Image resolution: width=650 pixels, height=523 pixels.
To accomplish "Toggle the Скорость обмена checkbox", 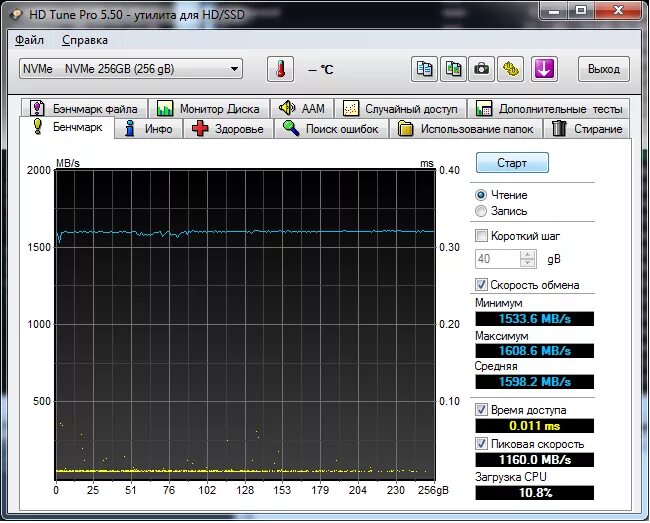I will coord(481,285).
